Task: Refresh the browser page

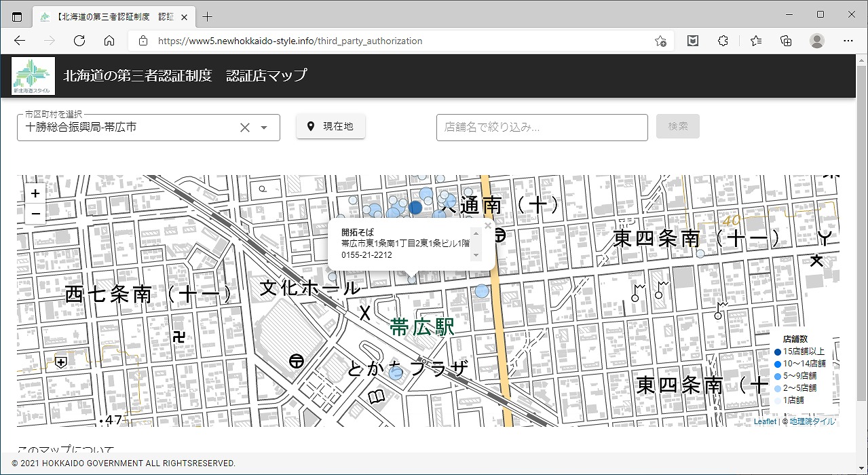Action: pos(79,41)
